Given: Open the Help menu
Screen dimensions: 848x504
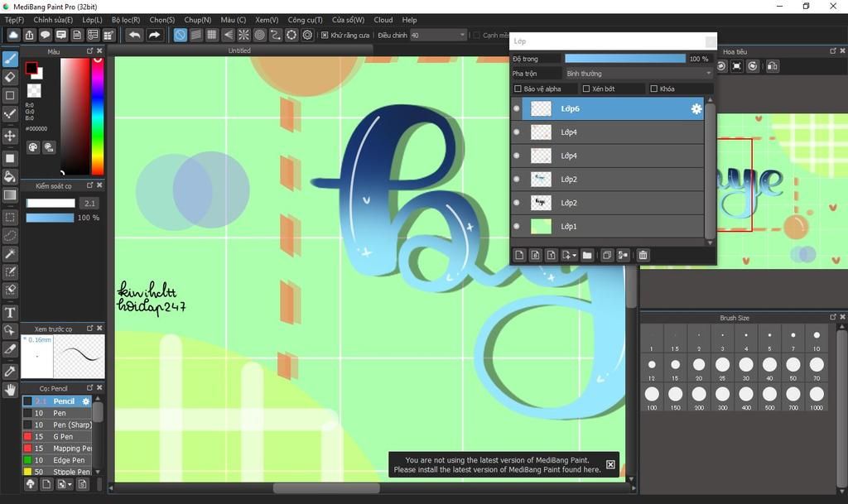Looking at the screenshot, I should pyautogui.click(x=409, y=20).
